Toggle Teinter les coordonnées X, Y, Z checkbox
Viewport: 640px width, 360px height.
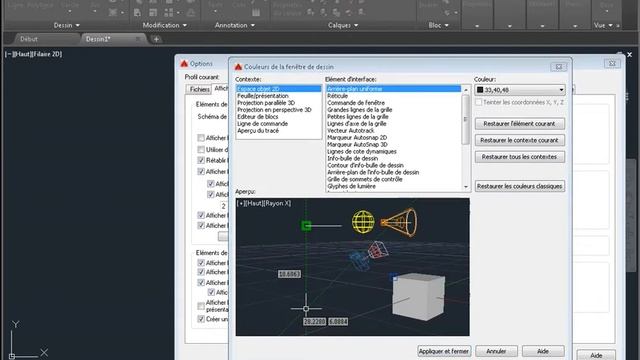[478, 102]
